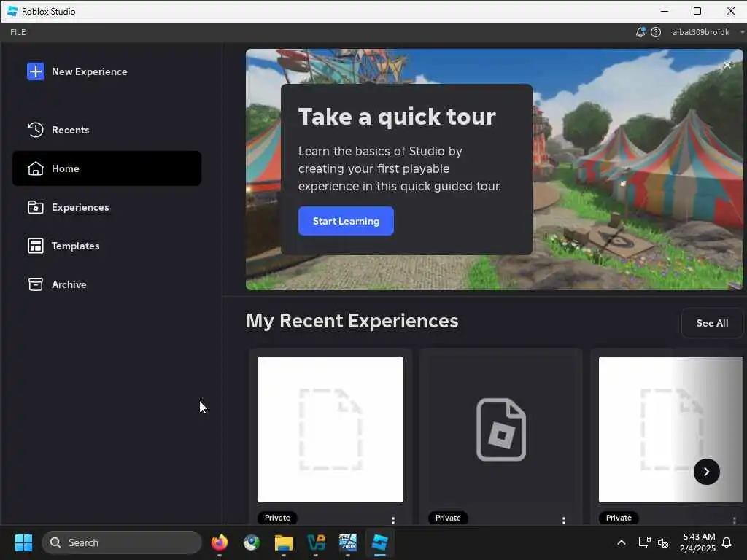The width and height of the screenshot is (747, 560).
Task: Show next recent experiences with the arrow
Action: tap(706, 472)
